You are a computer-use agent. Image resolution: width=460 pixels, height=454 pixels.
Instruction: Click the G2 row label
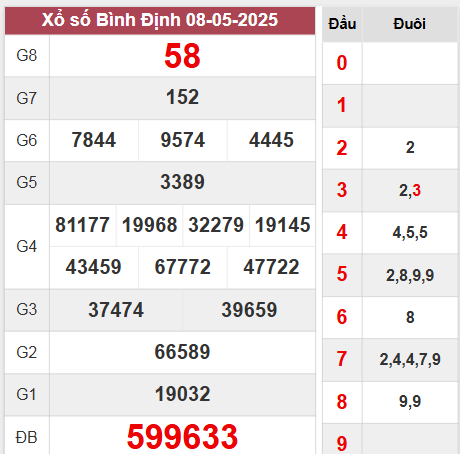pyautogui.click(x=27, y=352)
